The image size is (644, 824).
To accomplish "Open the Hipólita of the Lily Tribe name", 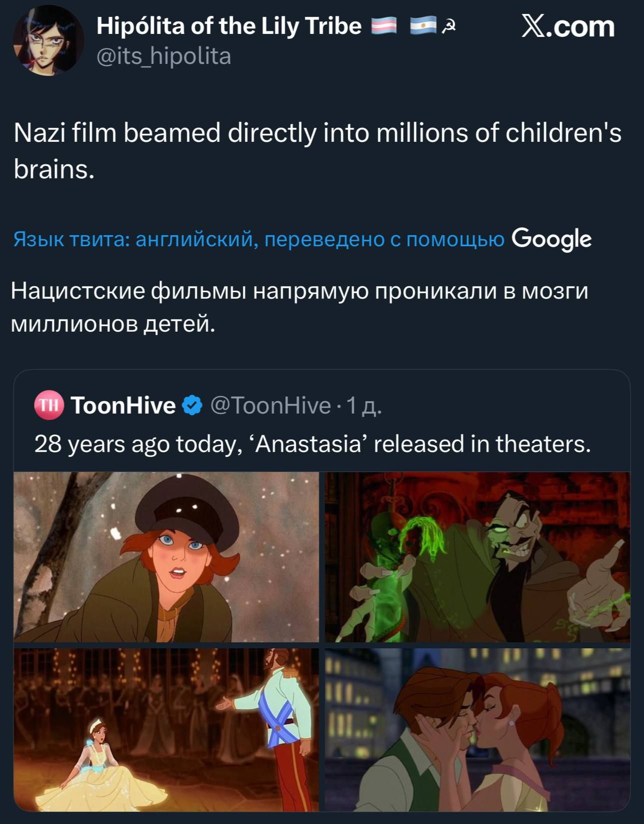I will pos(229,26).
